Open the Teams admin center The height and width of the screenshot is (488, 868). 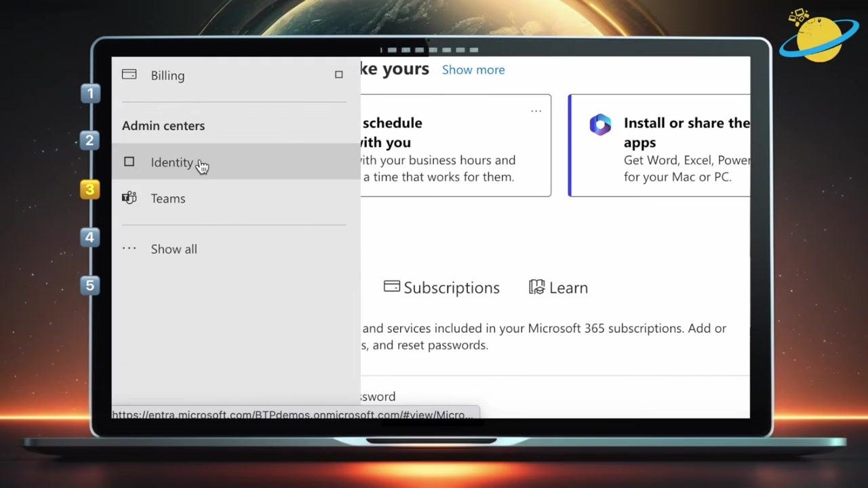(x=235, y=199)
